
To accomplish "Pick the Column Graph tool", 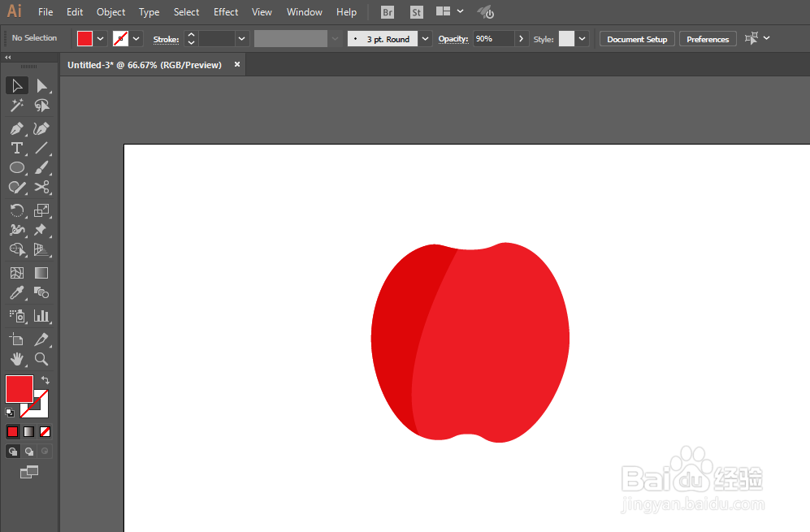I will click(41, 316).
